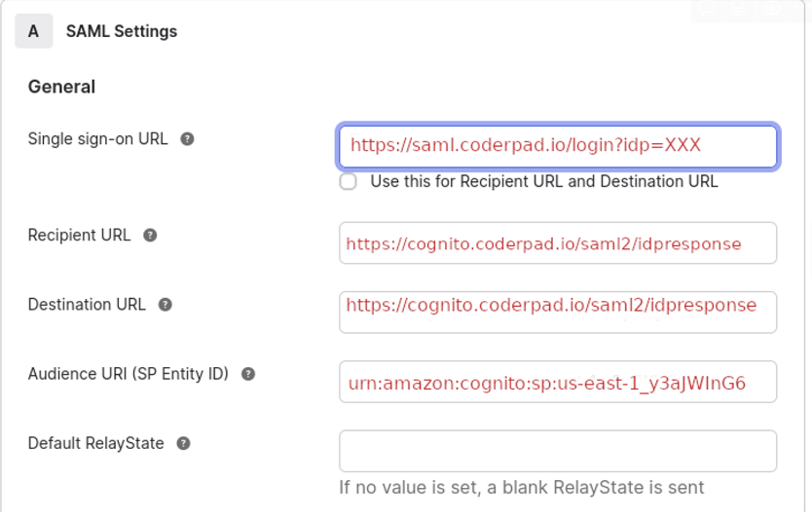Click the "Use this for Recipient URL" label text
This screenshot has width=812, height=520.
point(543,181)
